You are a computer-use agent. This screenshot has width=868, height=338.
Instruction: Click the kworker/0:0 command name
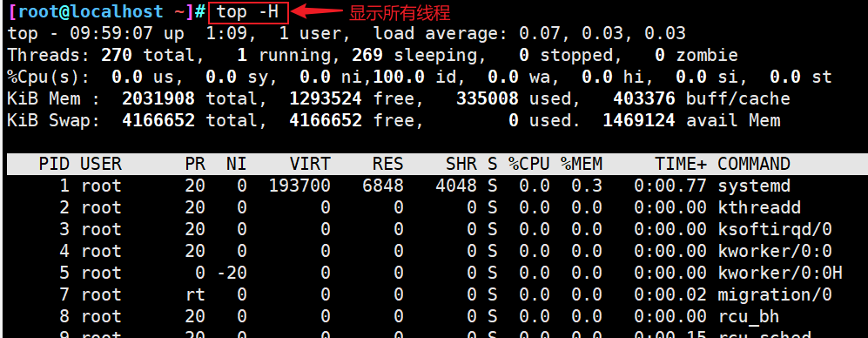[x=775, y=251]
